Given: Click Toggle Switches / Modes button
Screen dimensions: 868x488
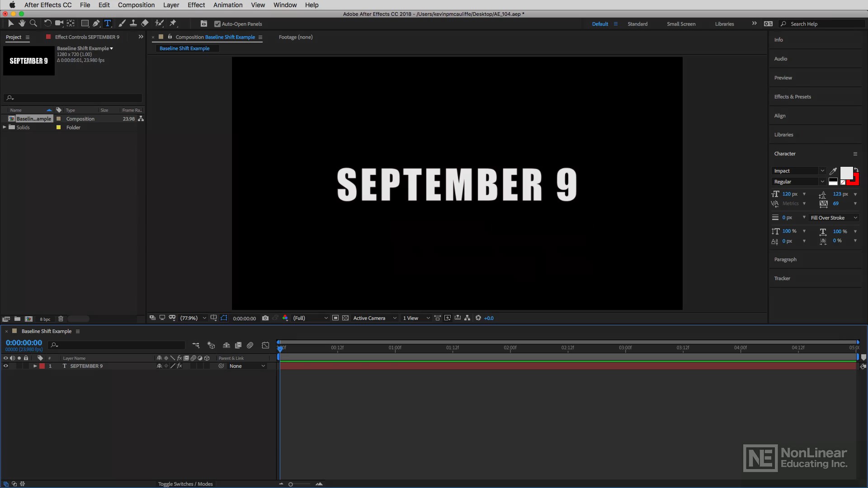Looking at the screenshot, I should click(x=185, y=484).
